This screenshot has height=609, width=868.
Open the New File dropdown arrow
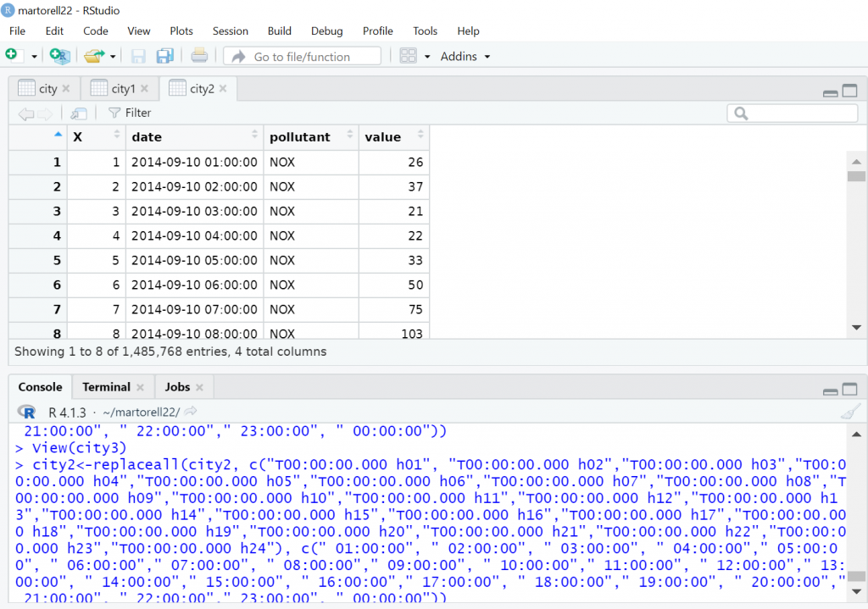[34, 57]
